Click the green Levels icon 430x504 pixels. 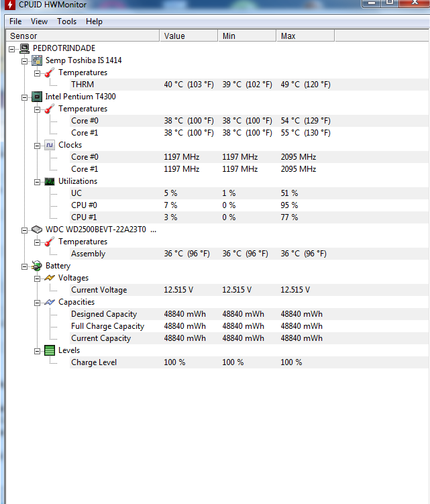pyautogui.click(x=50, y=350)
